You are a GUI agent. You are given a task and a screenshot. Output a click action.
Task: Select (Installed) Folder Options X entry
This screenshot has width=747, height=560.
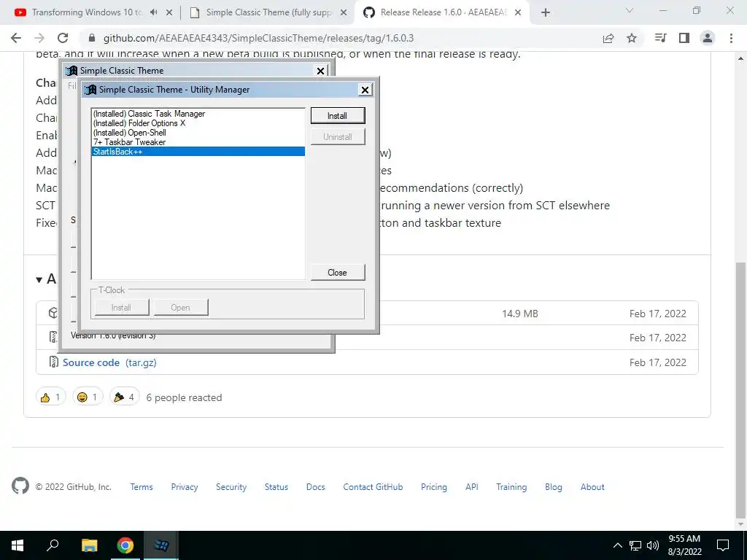[198, 122]
